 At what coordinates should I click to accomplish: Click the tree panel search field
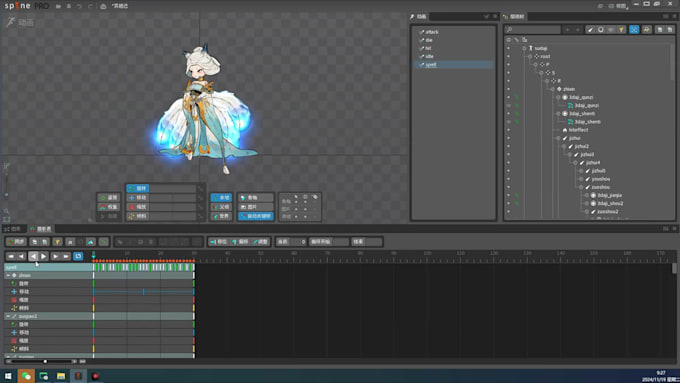click(533, 29)
